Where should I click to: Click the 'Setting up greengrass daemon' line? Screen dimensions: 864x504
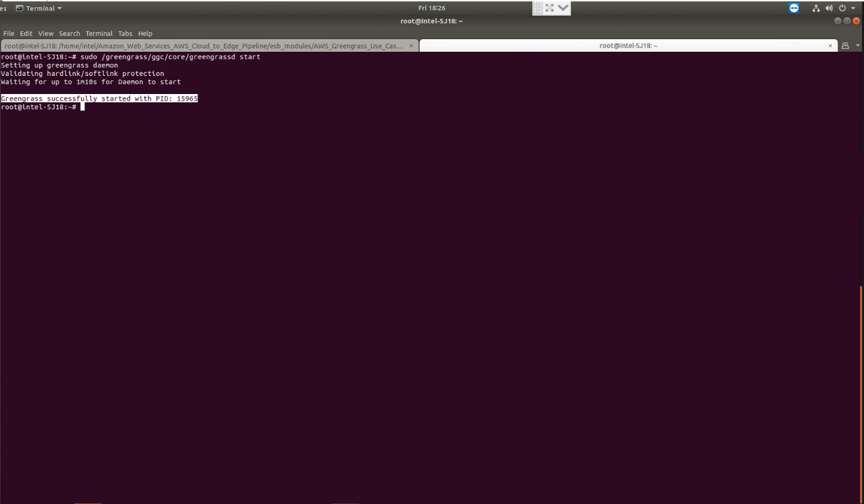[60, 65]
